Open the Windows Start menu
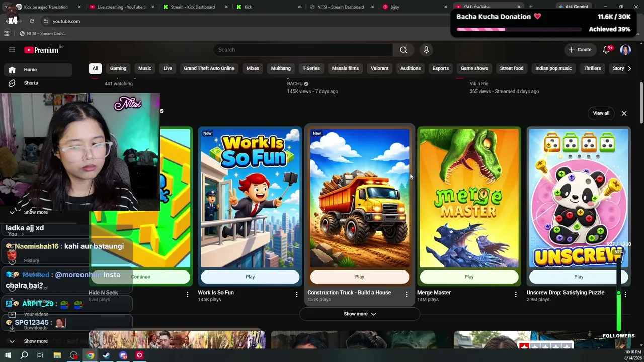Viewport: 644px width, 362px height. pyautogui.click(x=8, y=355)
